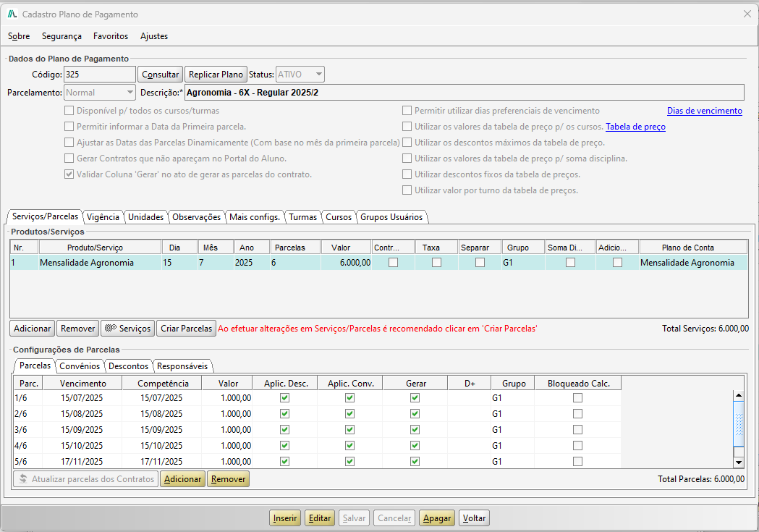Open the Segurança menu
The width and height of the screenshot is (759, 532).
62,36
